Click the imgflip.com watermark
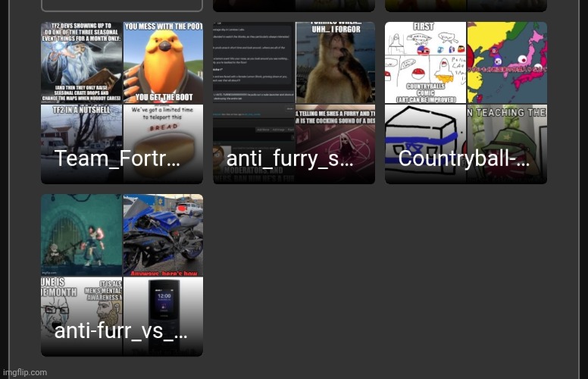Image resolution: width=588 pixels, height=379 pixels. tap(25, 372)
